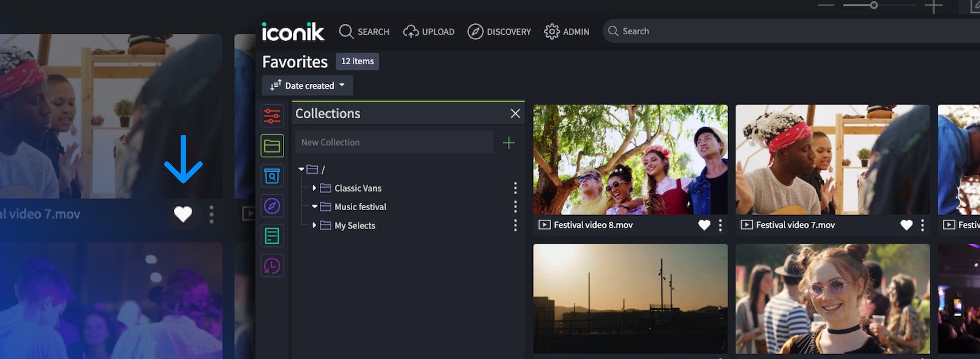Screen dimensions: 980x359
Task: Expand the Classic Vans collection
Action: click(x=314, y=188)
